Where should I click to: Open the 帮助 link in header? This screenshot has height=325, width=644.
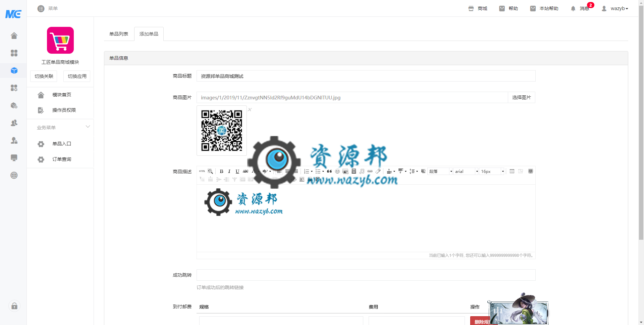coord(508,8)
